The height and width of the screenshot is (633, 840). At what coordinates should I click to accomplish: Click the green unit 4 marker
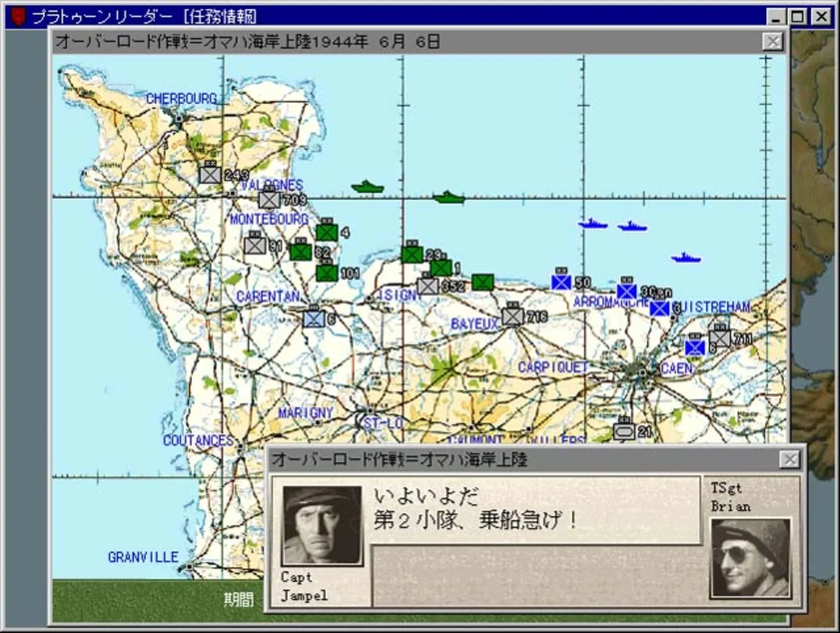tap(327, 232)
